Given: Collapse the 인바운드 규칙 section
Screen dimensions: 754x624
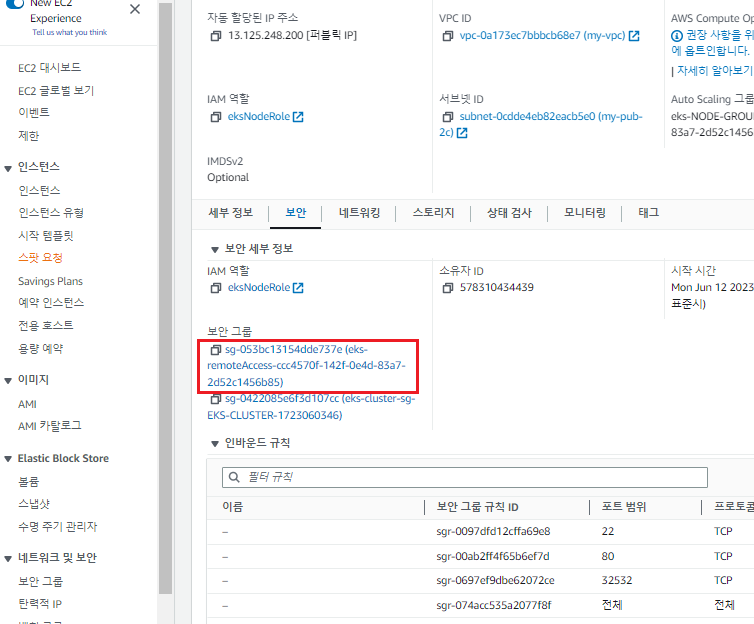Looking at the screenshot, I should pyautogui.click(x=214, y=444).
